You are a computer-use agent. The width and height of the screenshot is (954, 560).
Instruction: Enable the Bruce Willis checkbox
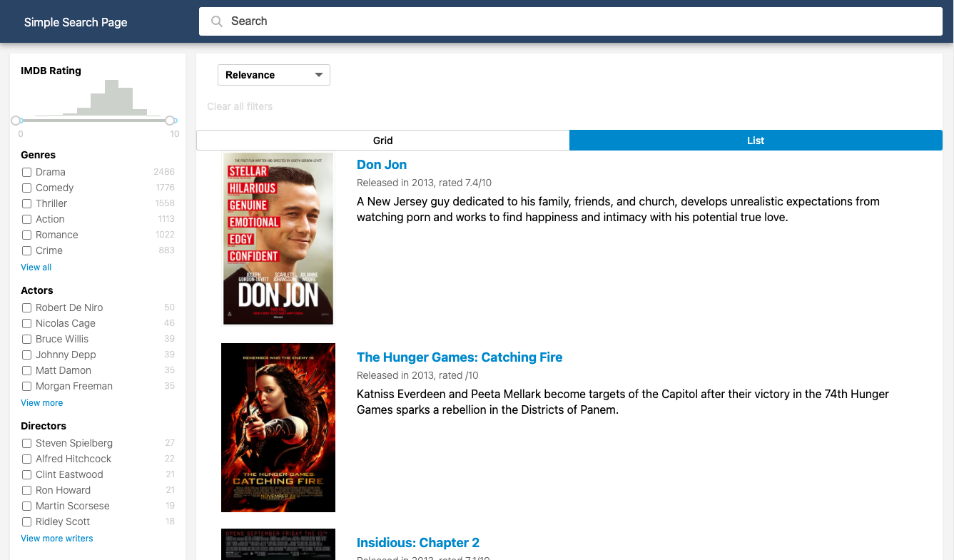pos(26,339)
